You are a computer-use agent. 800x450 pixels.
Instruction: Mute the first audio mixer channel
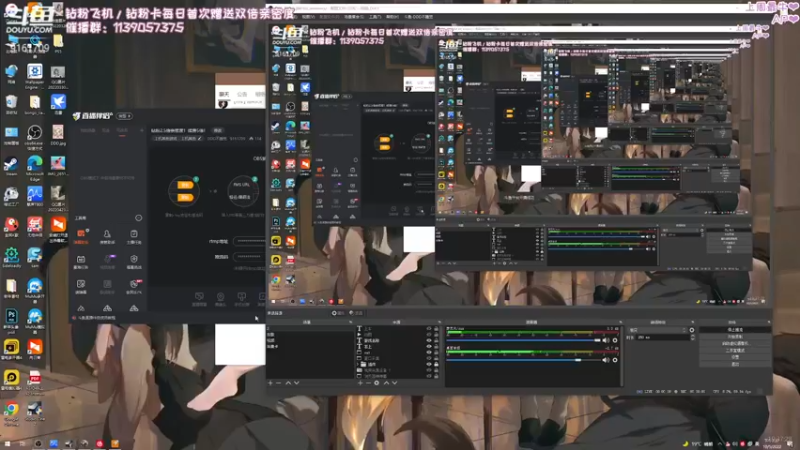pos(606,340)
